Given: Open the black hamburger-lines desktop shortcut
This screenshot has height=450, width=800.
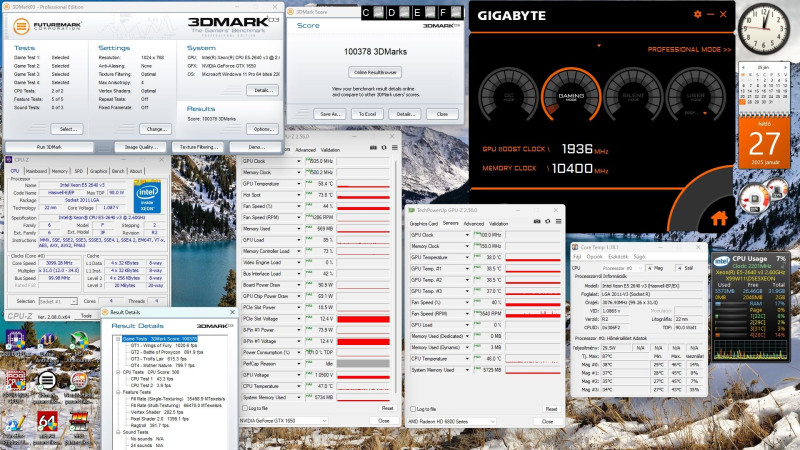Looking at the screenshot, I should [47, 380].
